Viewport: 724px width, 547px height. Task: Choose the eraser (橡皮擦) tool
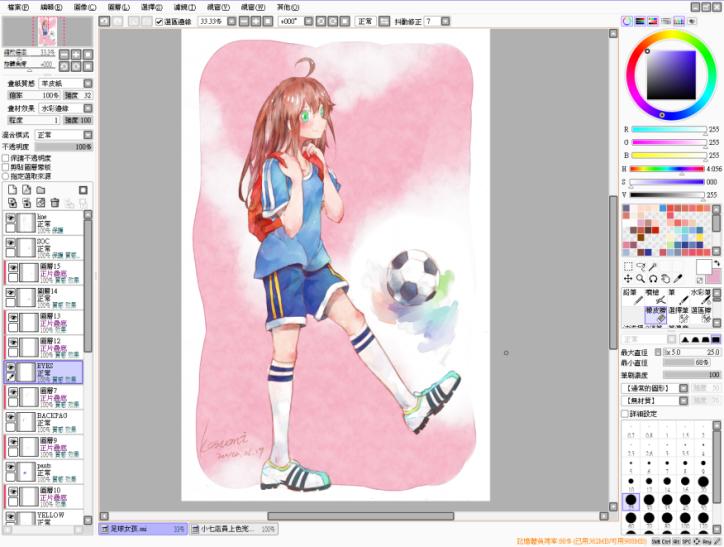pyautogui.click(x=656, y=314)
